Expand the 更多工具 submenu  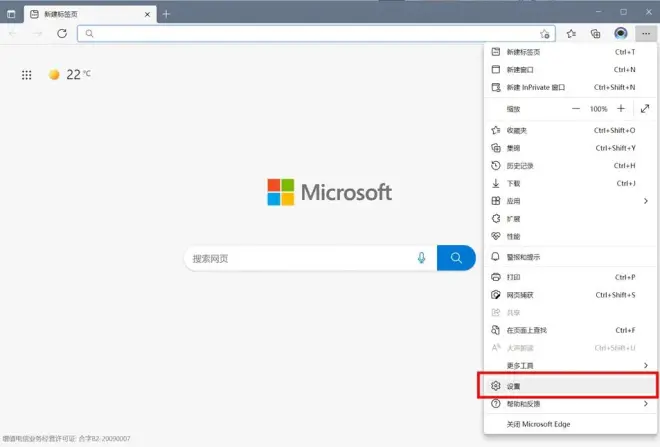570,365
